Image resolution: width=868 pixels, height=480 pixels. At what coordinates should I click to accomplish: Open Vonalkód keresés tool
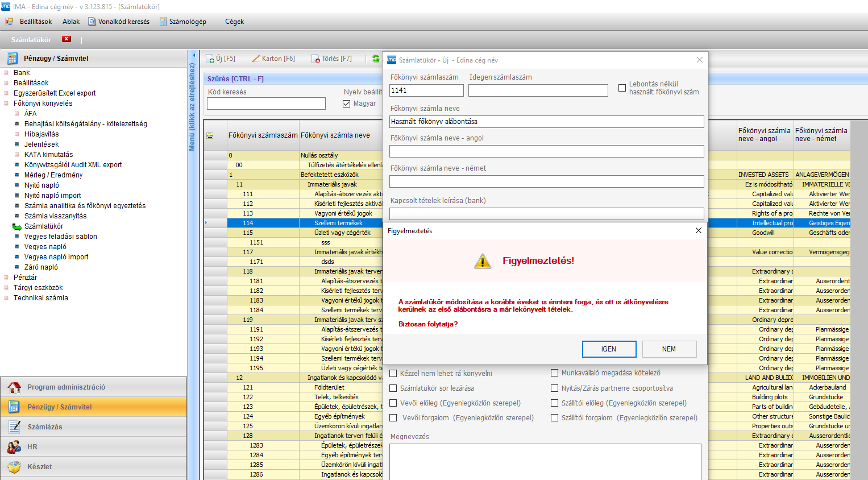tap(119, 22)
